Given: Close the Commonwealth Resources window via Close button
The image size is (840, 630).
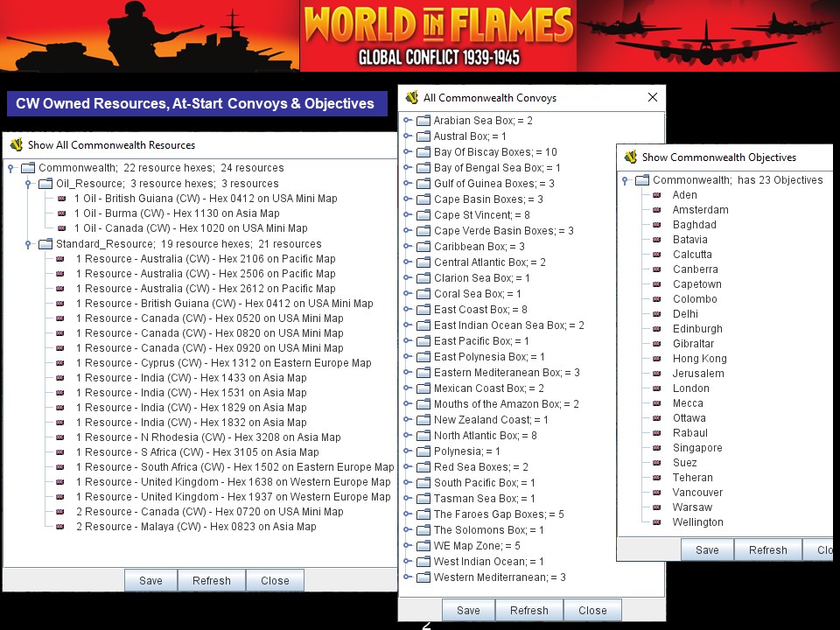Looking at the screenshot, I should pos(275,581).
